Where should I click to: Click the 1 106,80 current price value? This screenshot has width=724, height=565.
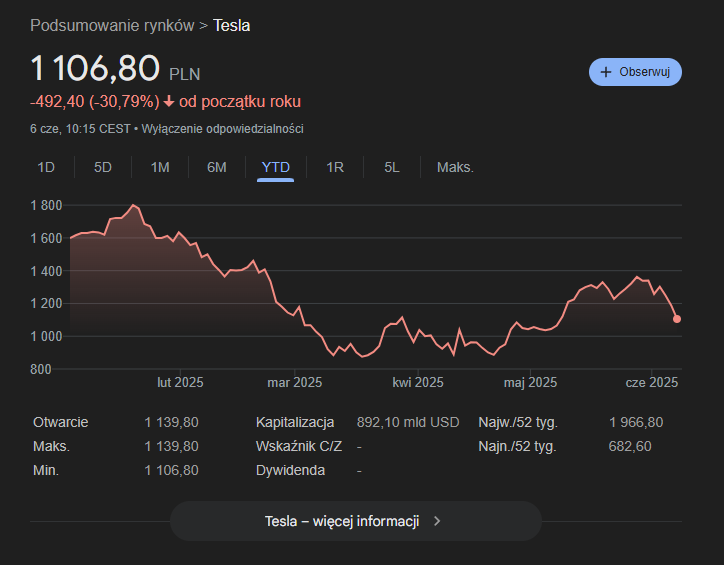point(95,69)
